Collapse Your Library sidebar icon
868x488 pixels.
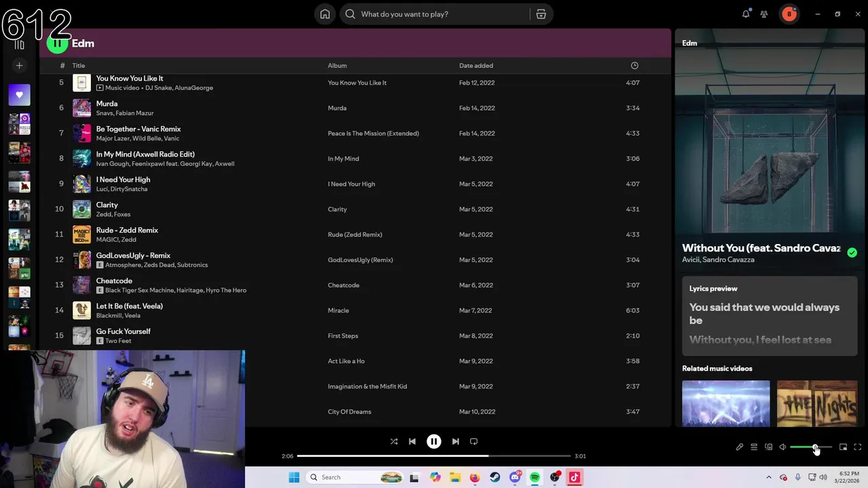click(19, 44)
